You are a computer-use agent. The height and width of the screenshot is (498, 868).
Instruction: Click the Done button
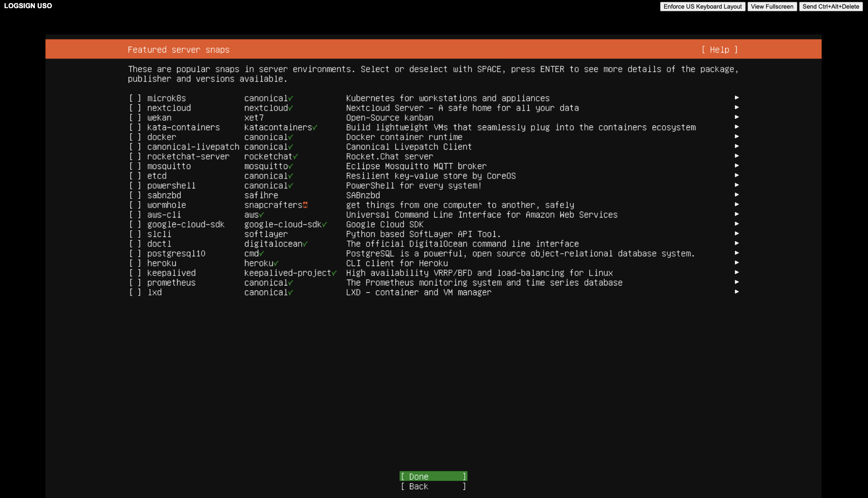point(434,477)
